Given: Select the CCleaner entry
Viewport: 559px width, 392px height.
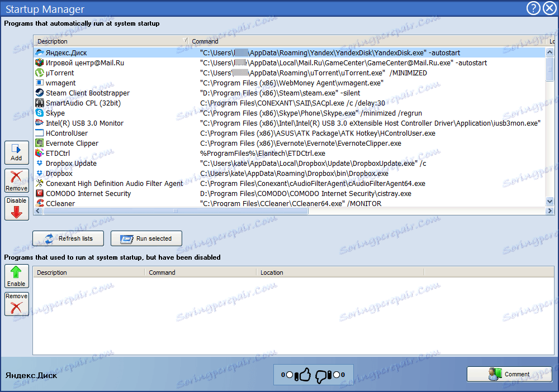Looking at the screenshot, I should [290, 203].
